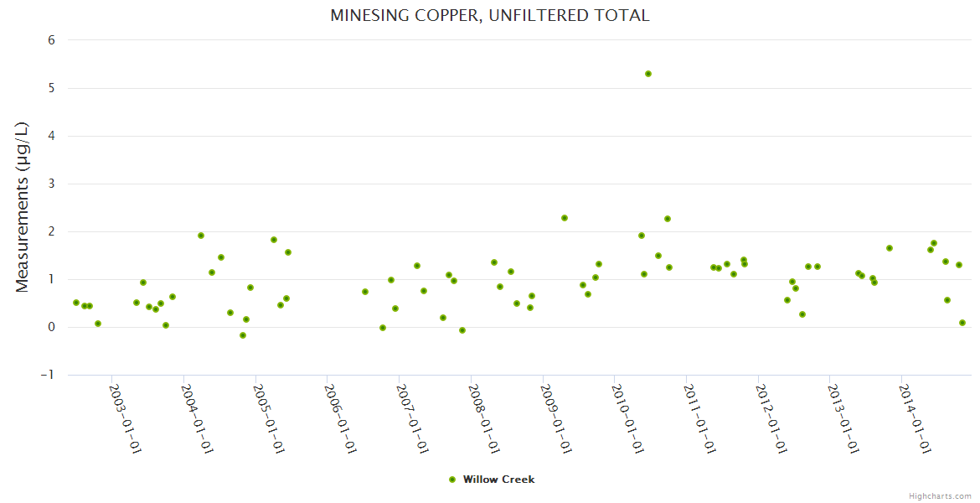Image resolution: width=980 pixels, height=503 pixels.
Task: Click the early 2004 point near 1.9
Action: click(201, 236)
